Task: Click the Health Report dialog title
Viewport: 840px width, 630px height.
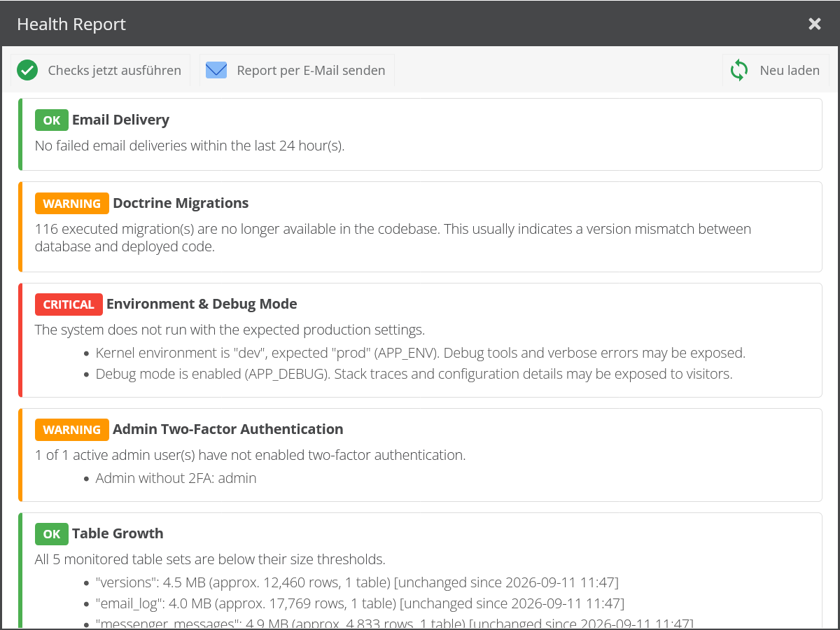Action: pyautogui.click(x=71, y=24)
